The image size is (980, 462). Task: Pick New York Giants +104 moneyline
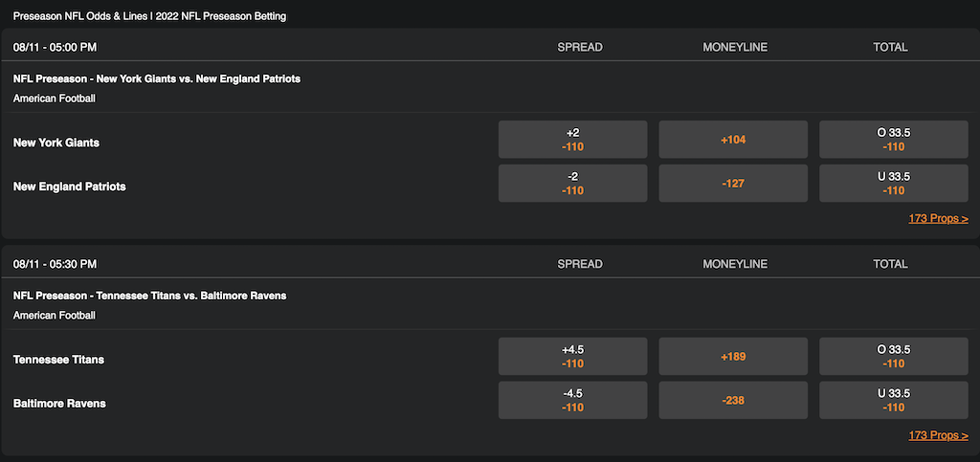tap(733, 140)
